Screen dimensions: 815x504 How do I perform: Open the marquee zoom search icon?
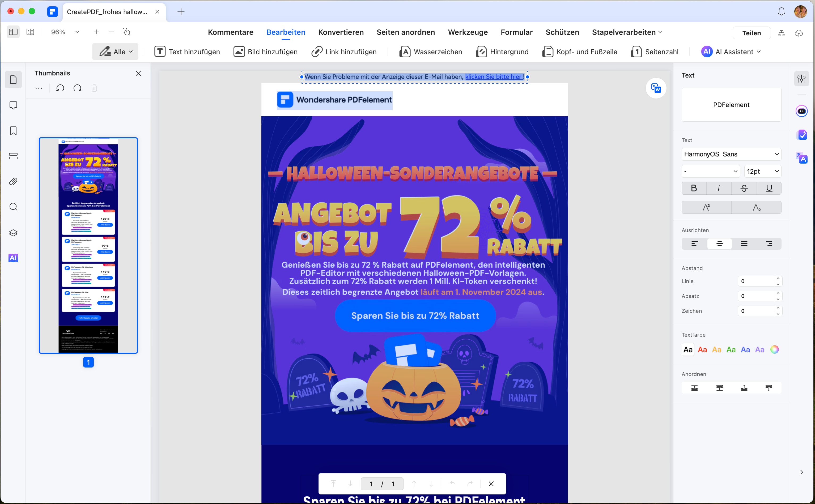[127, 32]
